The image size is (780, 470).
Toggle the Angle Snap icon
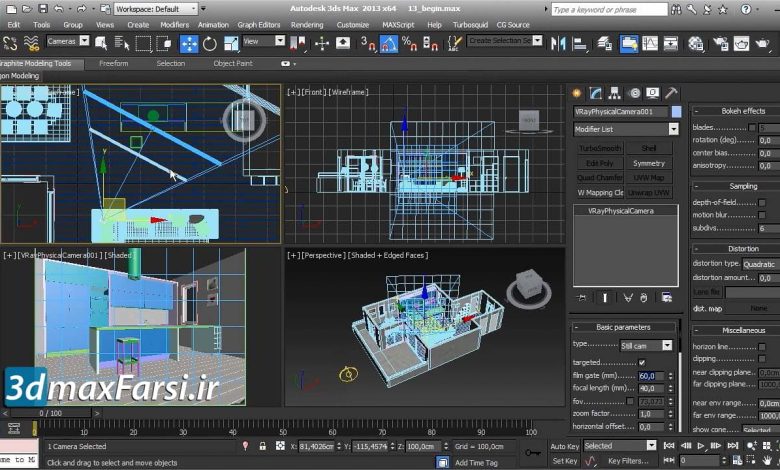pos(389,44)
